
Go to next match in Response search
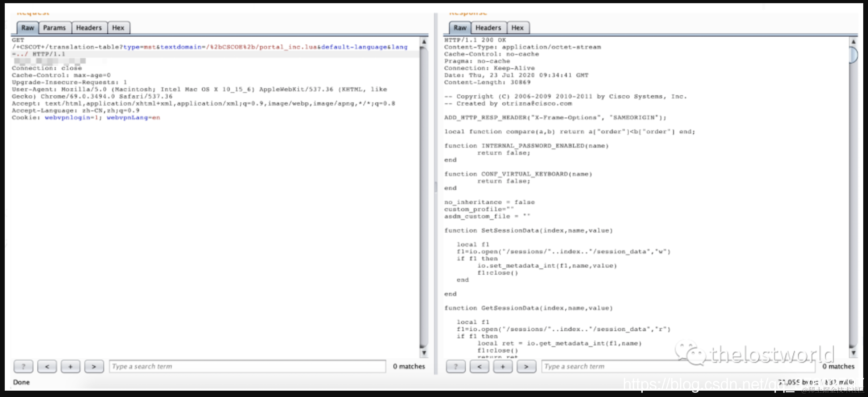[526, 366]
